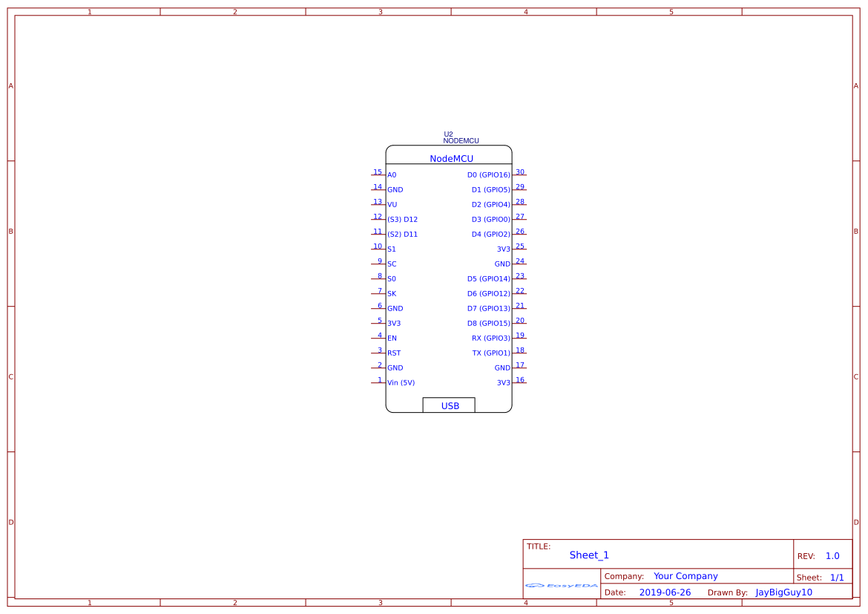Click the Sheet_1 title text

click(x=588, y=555)
